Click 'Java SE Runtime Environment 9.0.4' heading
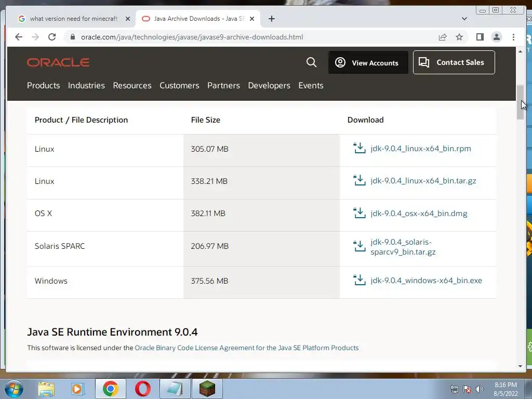Image resolution: width=532 pixels, height=399 pixels. tap(112, 332)
